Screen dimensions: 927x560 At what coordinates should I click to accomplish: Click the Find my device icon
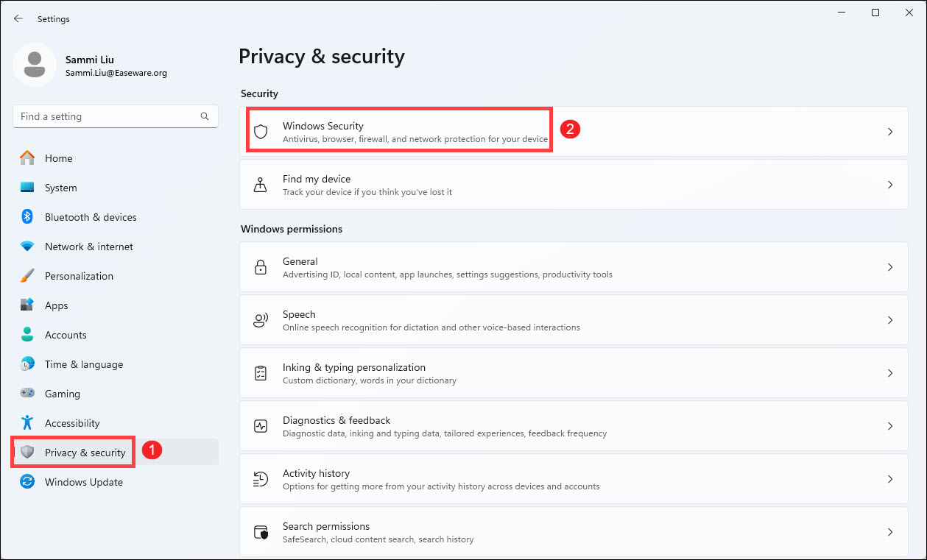pyautogui.click(x=261, y=185)
